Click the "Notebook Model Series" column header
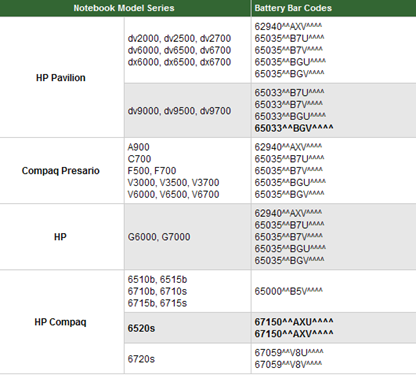The image size is (416, 375). (x=124, y=8)
